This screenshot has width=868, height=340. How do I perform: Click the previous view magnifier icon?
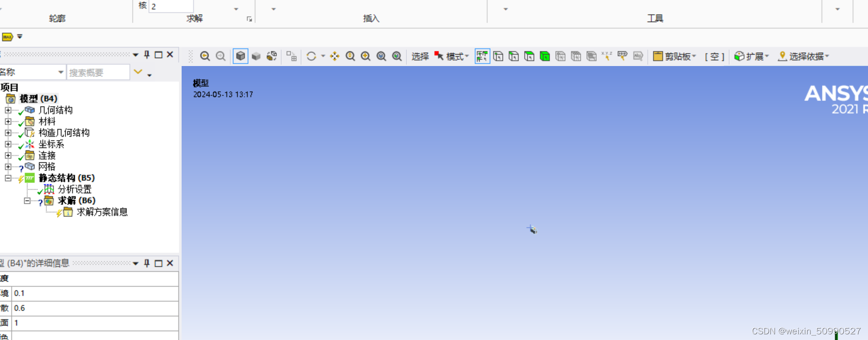205,56
